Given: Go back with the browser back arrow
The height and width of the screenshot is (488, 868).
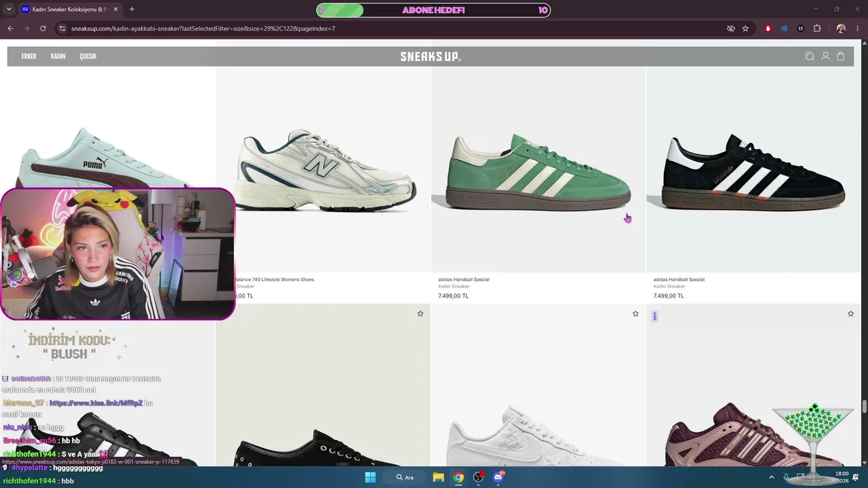Looking at the screenshot, I should point(10,28).
